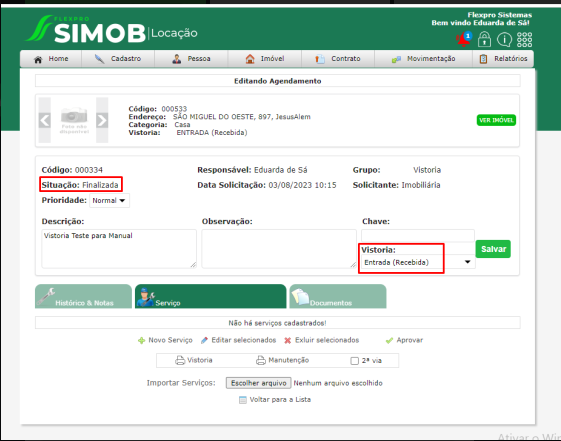Open the info circle icon
The height and width of the screenshot is (441, 561).
point(504,39)
